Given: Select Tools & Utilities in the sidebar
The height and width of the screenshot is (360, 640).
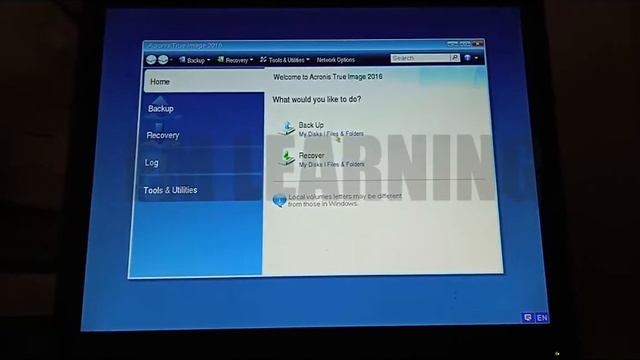Looking at the screenshot, I should coord(200,190).
